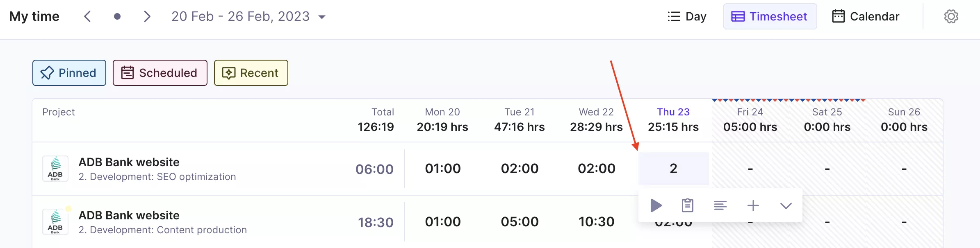Switch to Timesheet view
The image size is (980, 248).
coord(770,16)
